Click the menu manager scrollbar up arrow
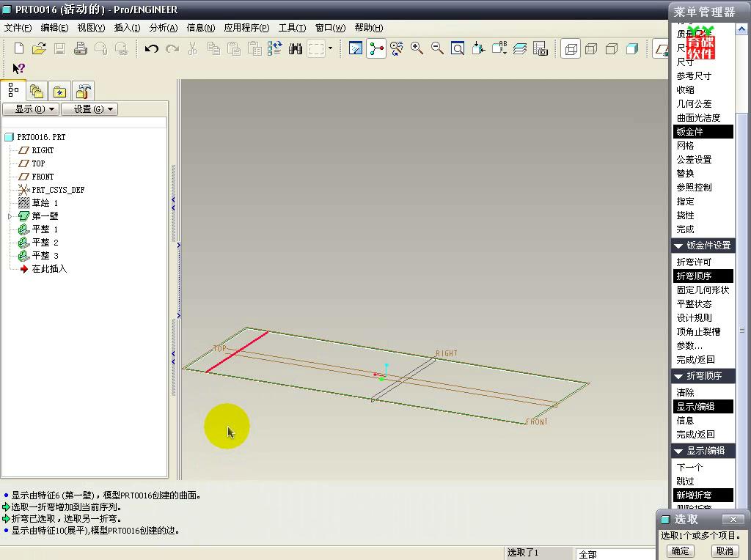This screenshot has width=751, height=560. point(741,29)
